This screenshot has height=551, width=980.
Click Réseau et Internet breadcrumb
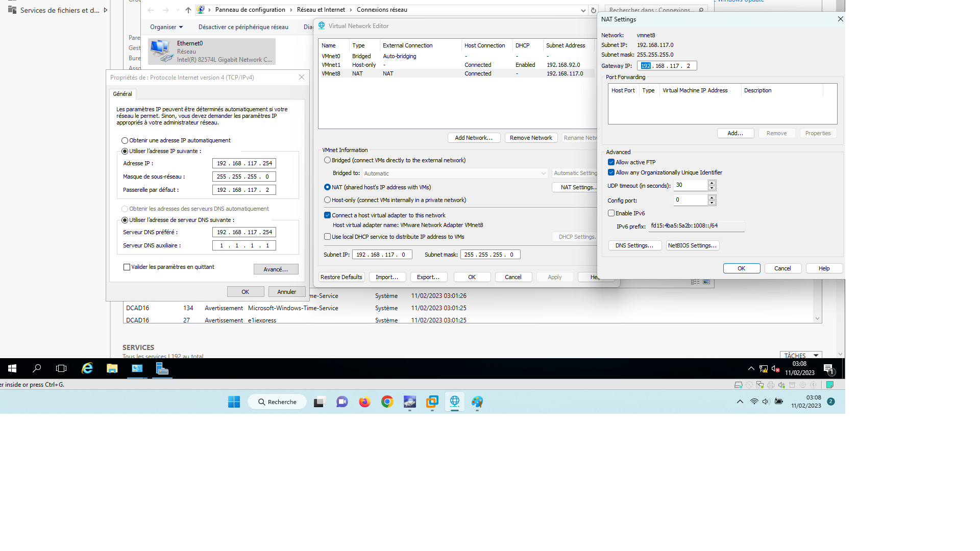point(321,10)
